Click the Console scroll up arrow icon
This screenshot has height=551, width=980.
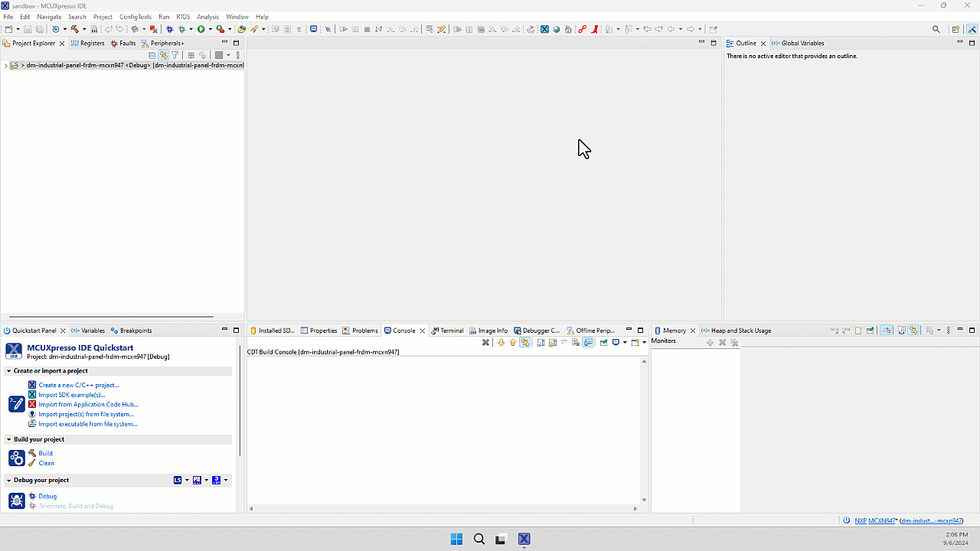tap(513, 342)
